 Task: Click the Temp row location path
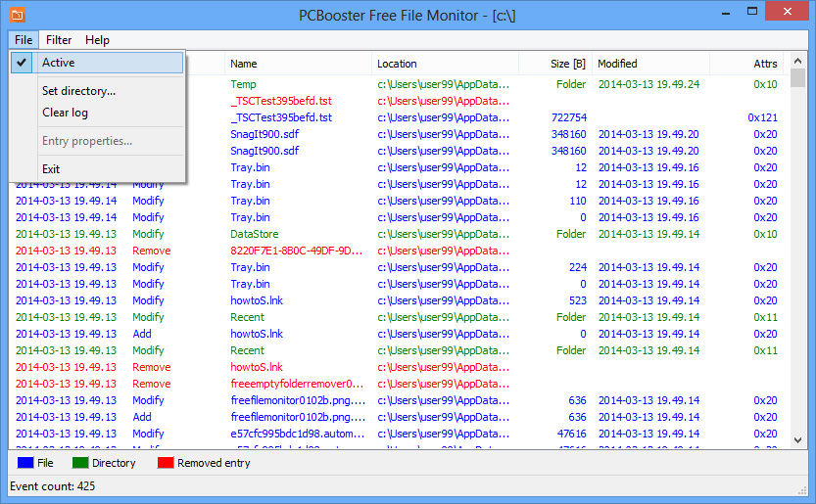[444, 84]
